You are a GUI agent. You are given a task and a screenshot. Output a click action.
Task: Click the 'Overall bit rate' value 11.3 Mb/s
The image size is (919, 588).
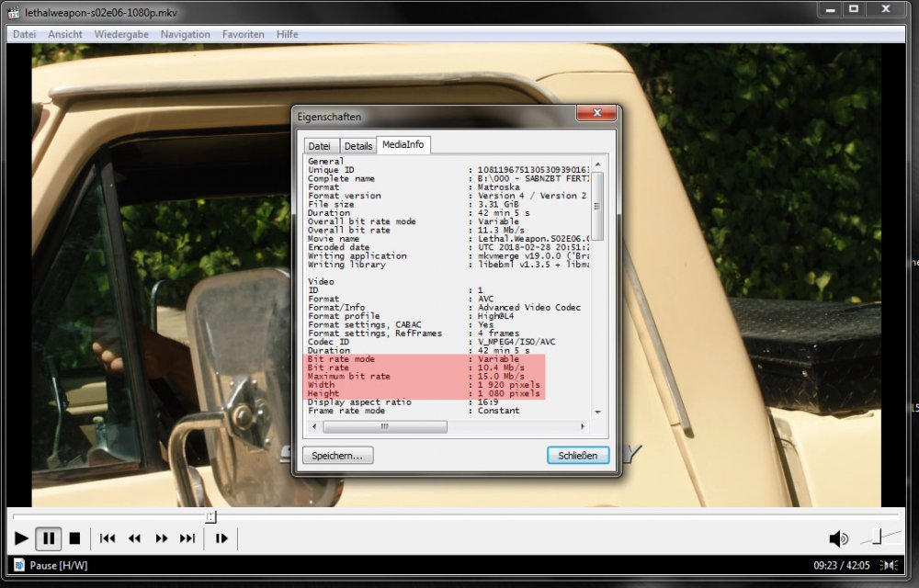coord(501,231)
